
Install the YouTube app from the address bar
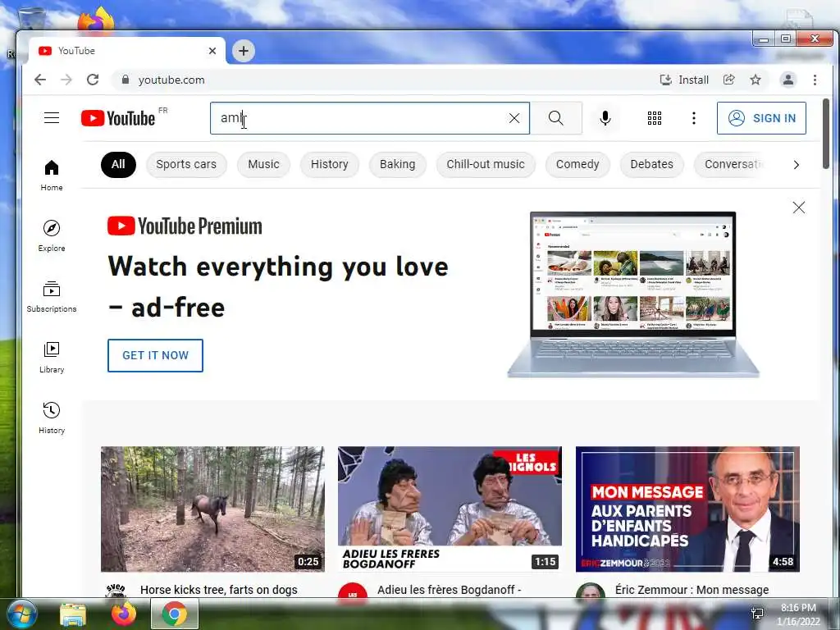(684, 80)
